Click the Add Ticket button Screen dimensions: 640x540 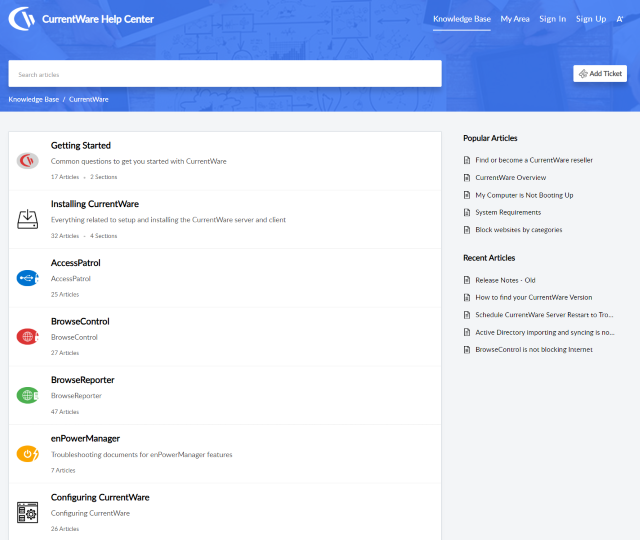(600, 73)
